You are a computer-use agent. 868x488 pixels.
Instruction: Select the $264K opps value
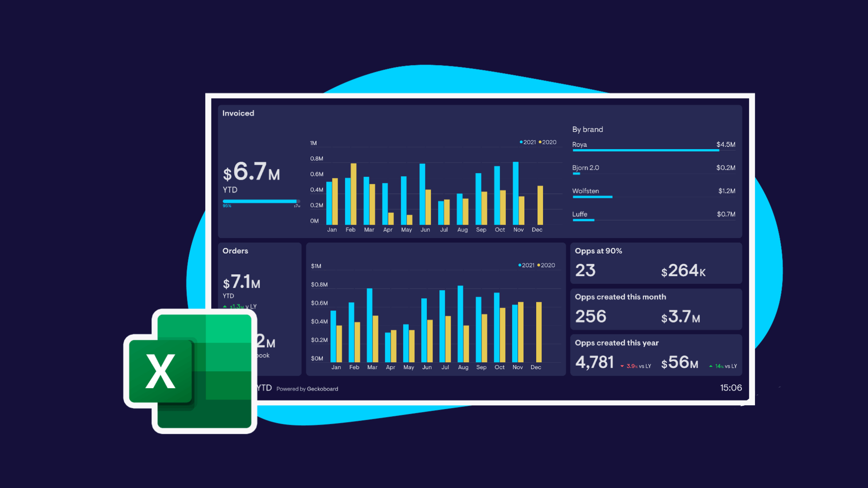click(683, 271)
